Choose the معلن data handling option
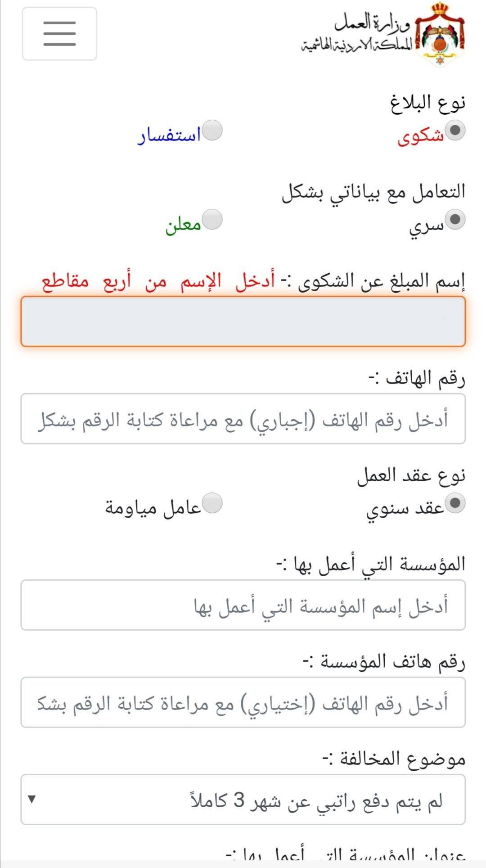486x868 pixels. coord(212,220)
